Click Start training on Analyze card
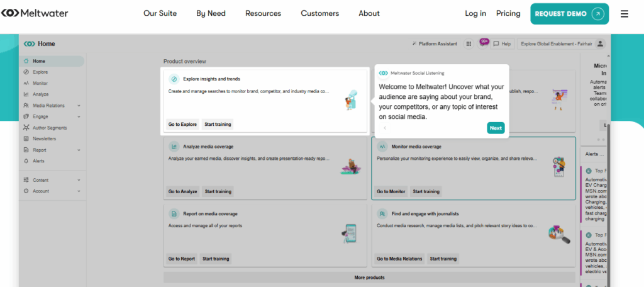Image resolution: width=644 pixels, height=287 pixels. (218, 191)
